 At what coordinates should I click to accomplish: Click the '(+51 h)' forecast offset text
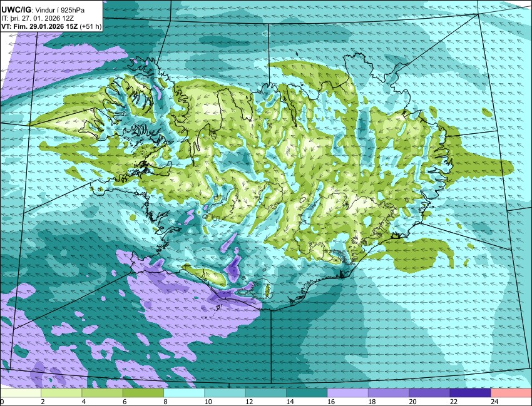tap(91, 26)
